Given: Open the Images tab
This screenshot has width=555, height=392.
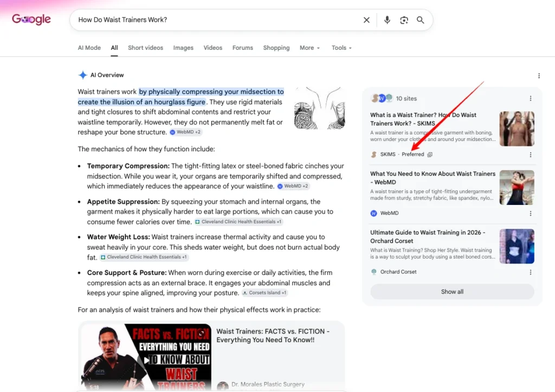Looking at the screenshot, I should pyautogui.click(x=183, y=48).
